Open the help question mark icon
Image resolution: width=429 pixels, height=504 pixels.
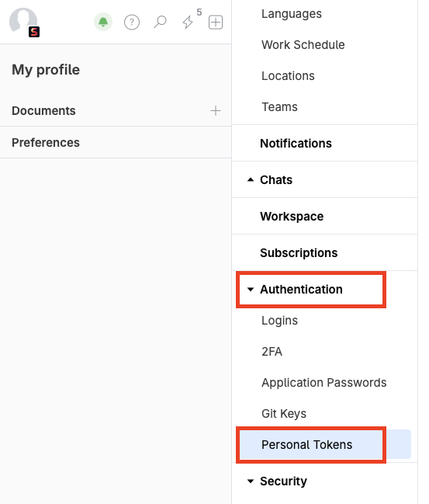click(132, 23)
